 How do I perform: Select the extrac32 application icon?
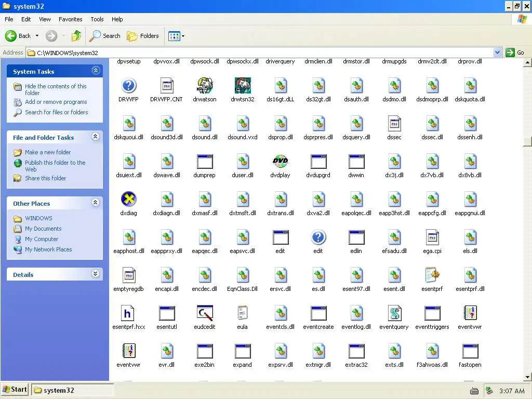click(x=356, y=351)
